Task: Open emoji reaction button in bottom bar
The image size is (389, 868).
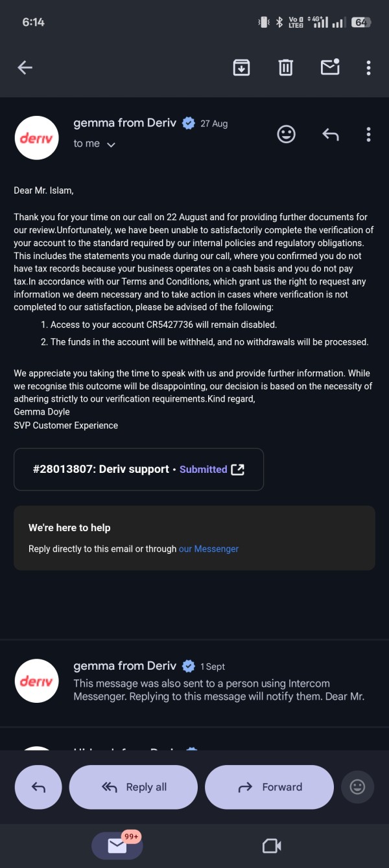Action: point(357,787)
